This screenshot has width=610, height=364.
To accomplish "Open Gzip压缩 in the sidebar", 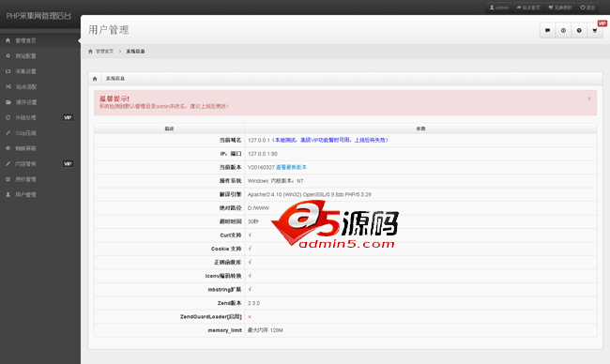I will coord(40,133).
